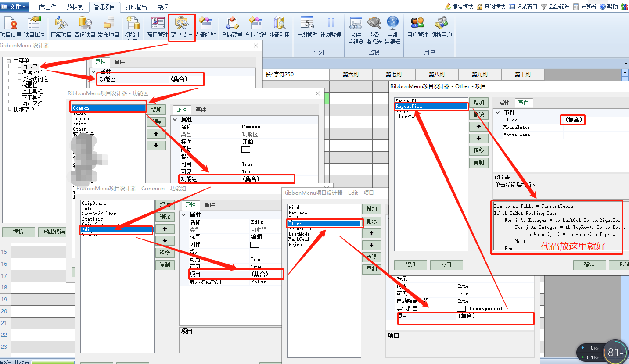This screenshot has height=364, width=629.
Task: Open the 项目信息 ribbon icon
Action: 11,27
